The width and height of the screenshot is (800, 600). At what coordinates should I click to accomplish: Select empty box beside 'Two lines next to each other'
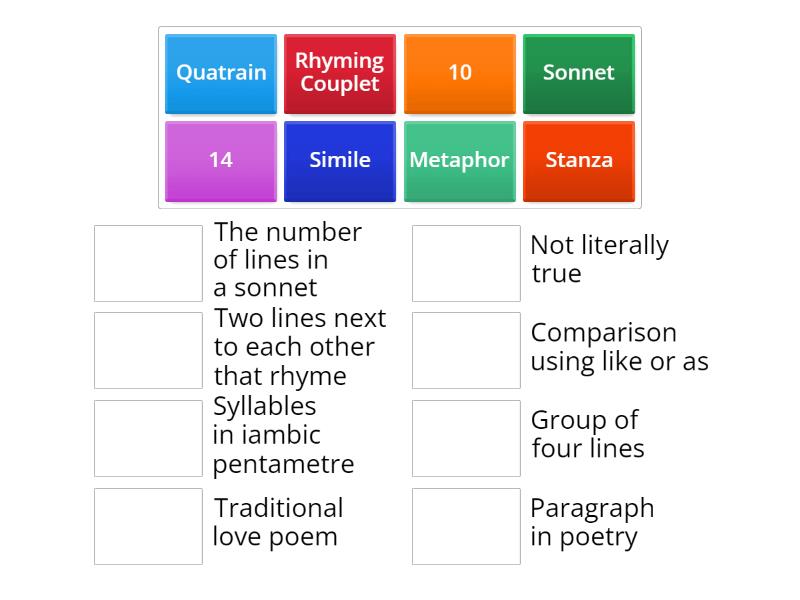[x=148, y=350]
